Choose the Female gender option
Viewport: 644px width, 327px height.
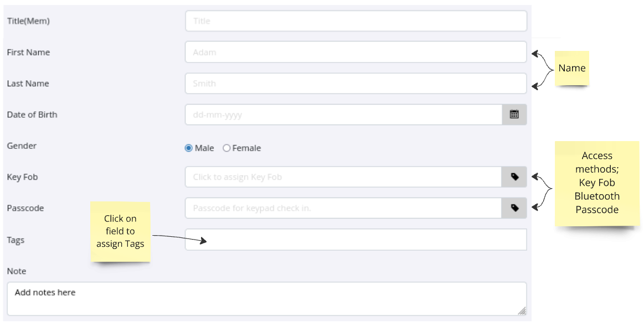click(226, 148)
